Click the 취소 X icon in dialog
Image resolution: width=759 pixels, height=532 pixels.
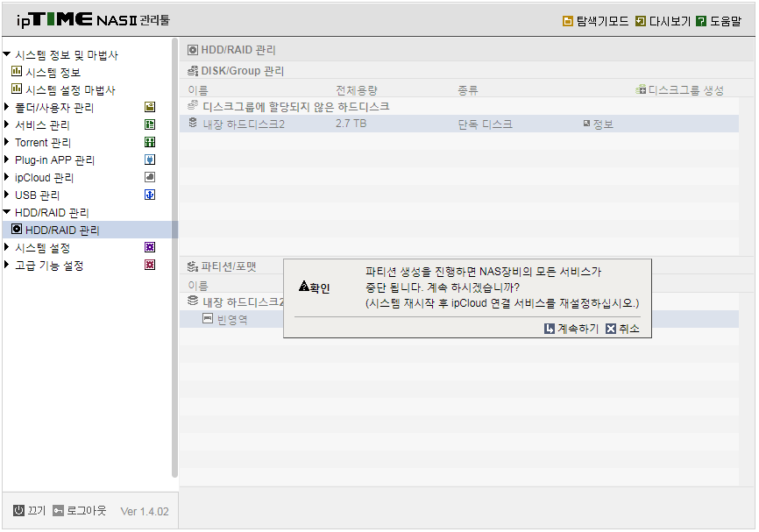pos(611,329)
